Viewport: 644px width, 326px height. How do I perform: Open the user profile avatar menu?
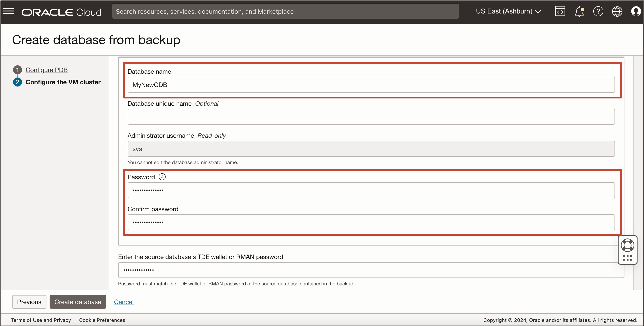pos(636,11)
